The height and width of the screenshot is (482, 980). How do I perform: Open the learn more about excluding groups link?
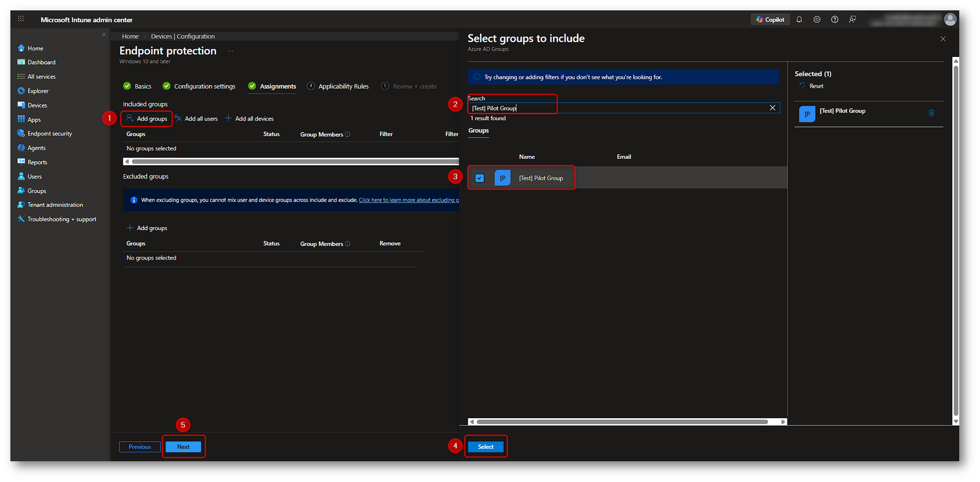408,200
